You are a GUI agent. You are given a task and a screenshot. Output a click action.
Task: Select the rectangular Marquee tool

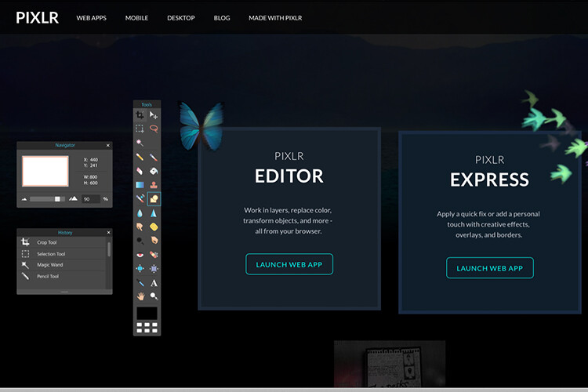tap(140, 129)
